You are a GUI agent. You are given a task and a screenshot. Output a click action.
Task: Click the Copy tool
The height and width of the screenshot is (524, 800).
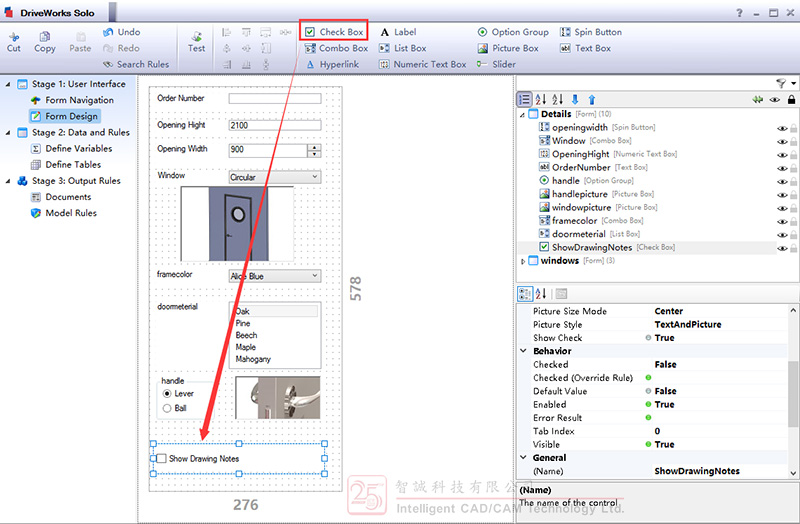(x=45, y=42)
